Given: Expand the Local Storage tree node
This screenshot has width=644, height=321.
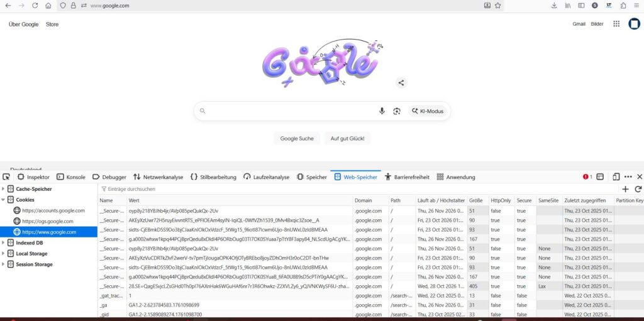Looking at the screenshot, I should 3,254.
